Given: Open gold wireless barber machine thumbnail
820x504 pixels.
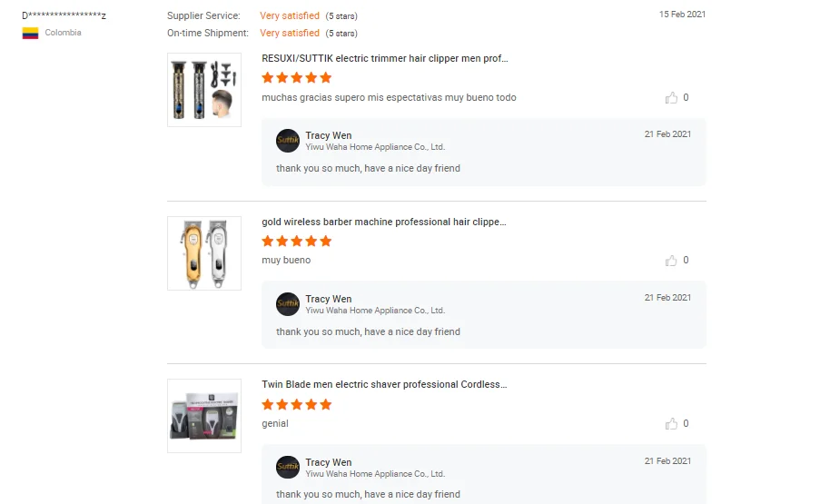Looking at the screenshot, I should click(x=204, y=253).
